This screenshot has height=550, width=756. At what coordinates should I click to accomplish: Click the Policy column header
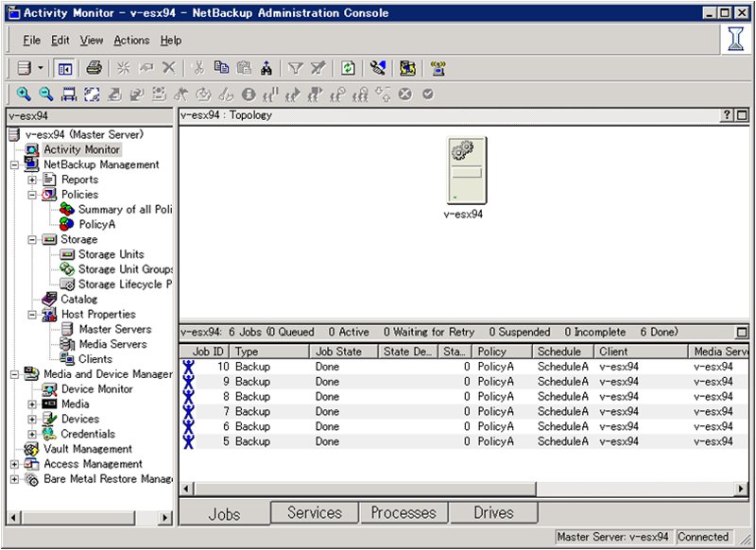502,352
